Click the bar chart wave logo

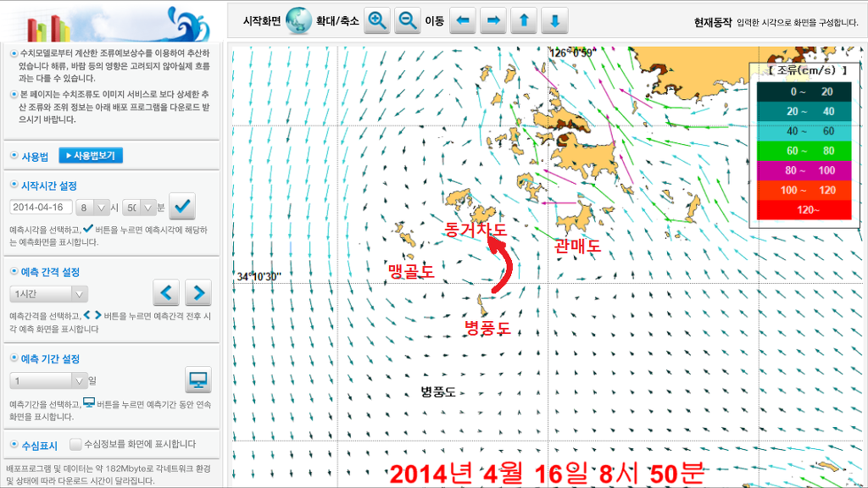118,24
